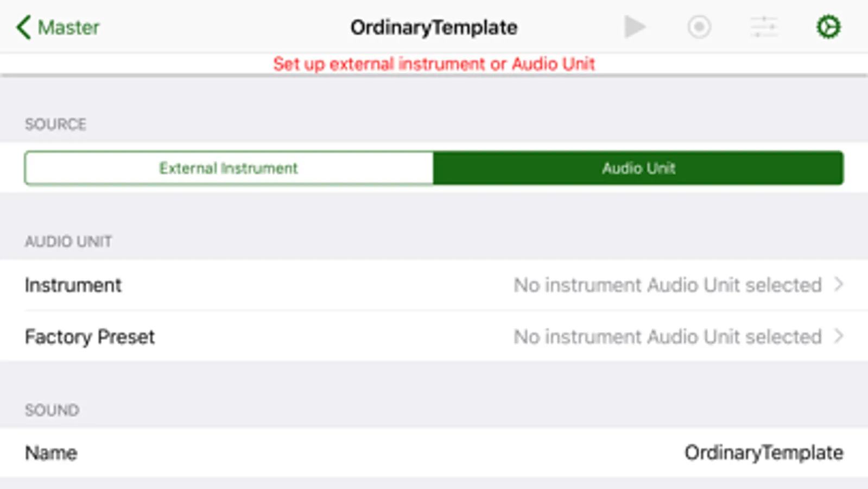
Task: Edit the sound name field OrdinaryTemplate
Action: pyautogui.click(x=763, y=453)
